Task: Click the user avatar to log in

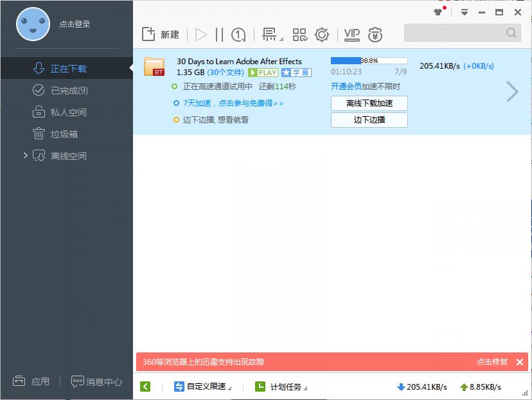Action: coord(33,24)
